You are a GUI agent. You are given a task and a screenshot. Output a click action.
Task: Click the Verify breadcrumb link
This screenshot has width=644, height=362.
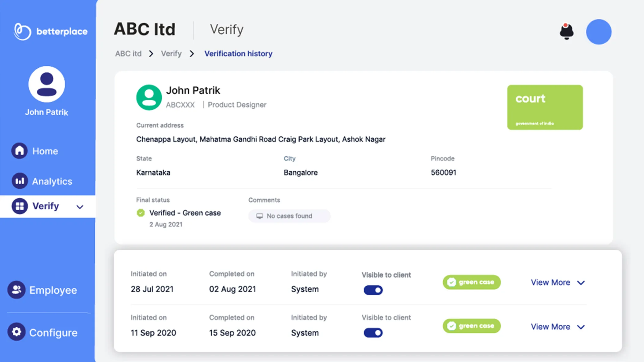[171, 54]
